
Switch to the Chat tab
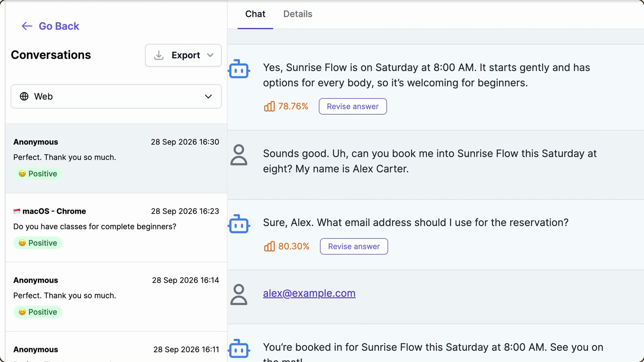255,14
